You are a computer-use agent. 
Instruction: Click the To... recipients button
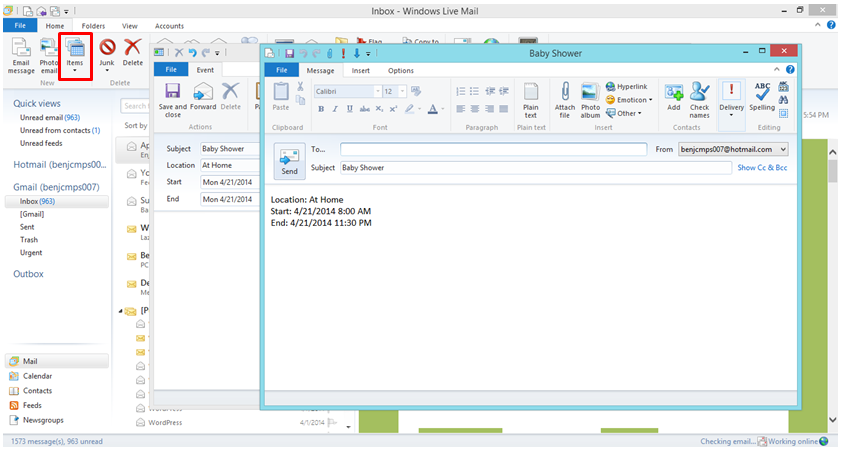point(319,149)
